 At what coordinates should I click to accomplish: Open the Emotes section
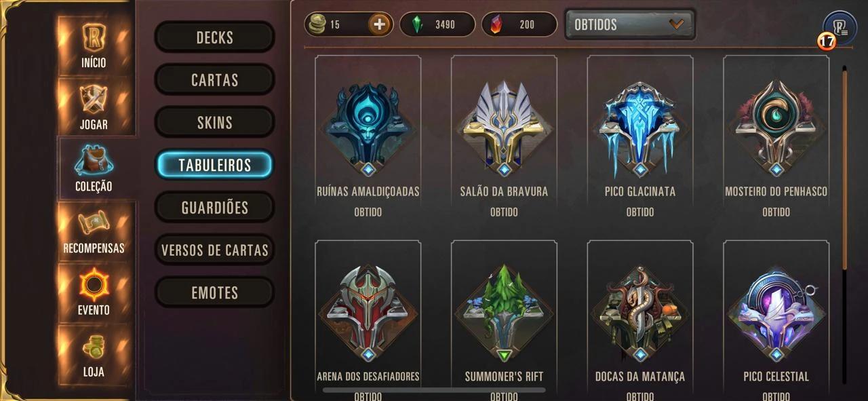click(214, 293)
